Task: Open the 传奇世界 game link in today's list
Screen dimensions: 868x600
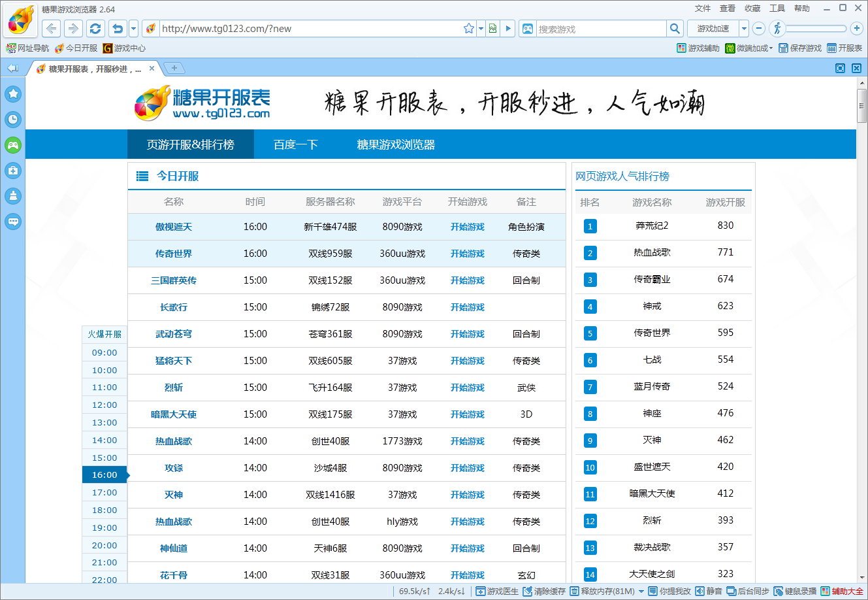Action: (174, 254)
